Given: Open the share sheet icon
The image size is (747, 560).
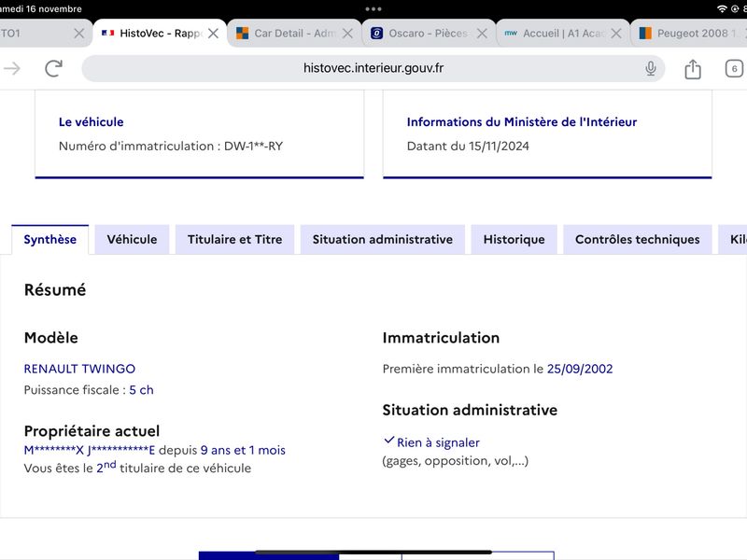Looking at the screenshot, I should coord(692,69).
